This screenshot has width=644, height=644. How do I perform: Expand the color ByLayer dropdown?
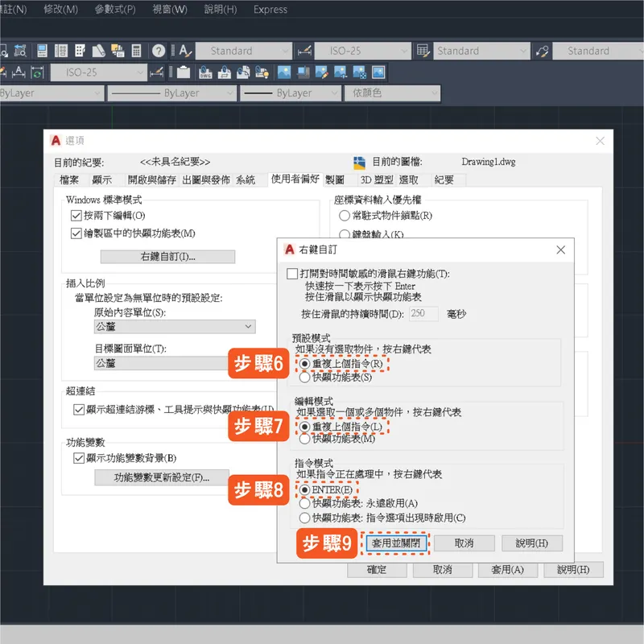[97, 93]
